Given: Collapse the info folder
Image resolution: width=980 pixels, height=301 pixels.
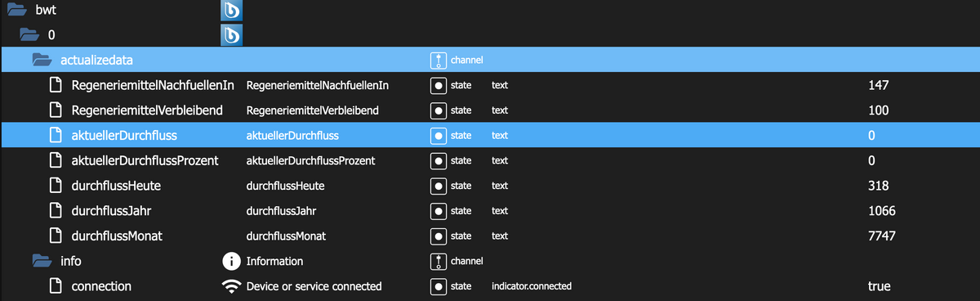Looking at the screenshot, I should 42,261.
